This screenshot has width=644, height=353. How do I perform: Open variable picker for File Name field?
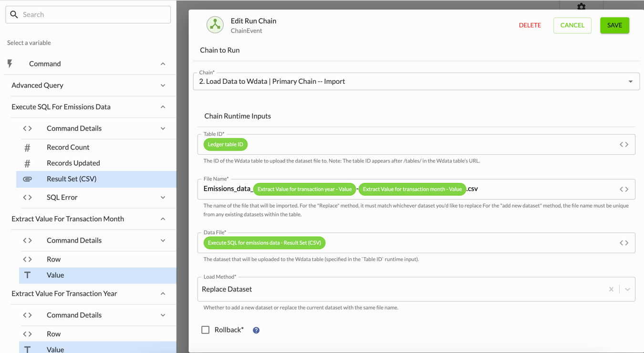pyautogui.click(x=624, y=189)
